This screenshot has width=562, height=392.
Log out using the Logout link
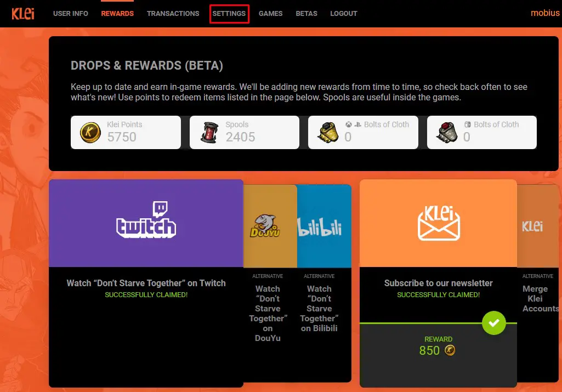[x=344, y=14]
